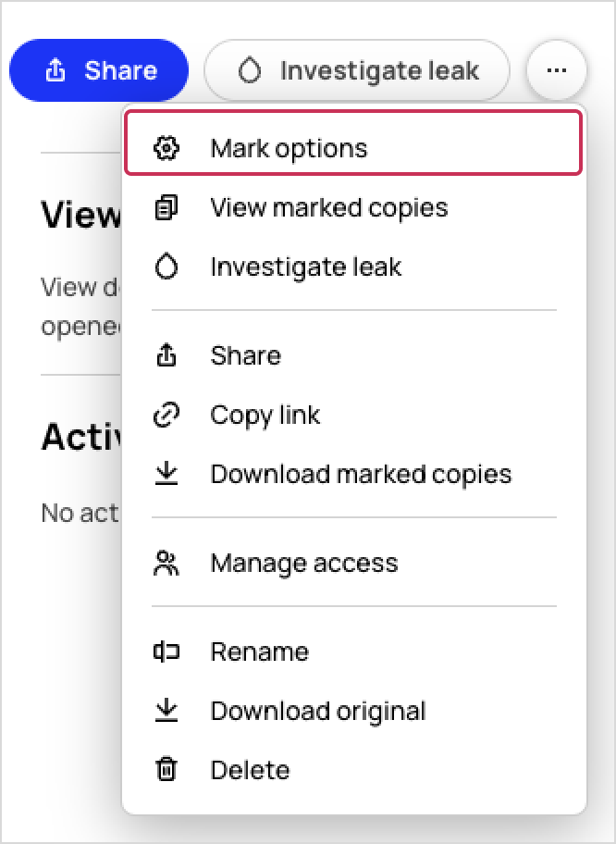Click the Download original arrow icon
This screenshot has width=616, height=844.
click(x=166, y=711)
